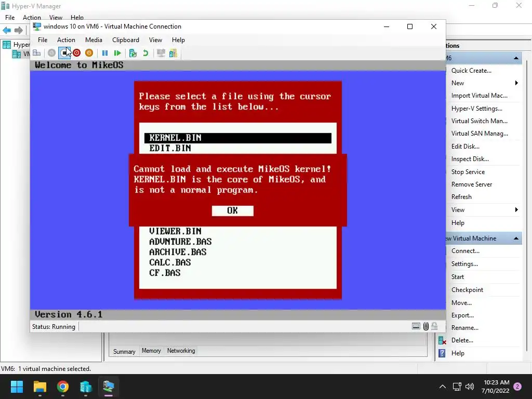Open the Media menu
This screenshot has height=399, width=532.
click(94, 40)
